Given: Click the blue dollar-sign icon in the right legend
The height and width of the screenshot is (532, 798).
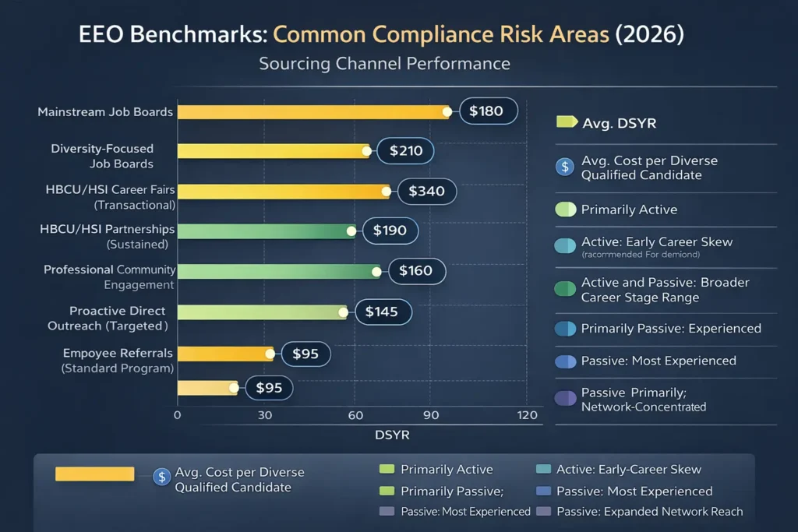Looking at the screenshot, I should point(563,167).
